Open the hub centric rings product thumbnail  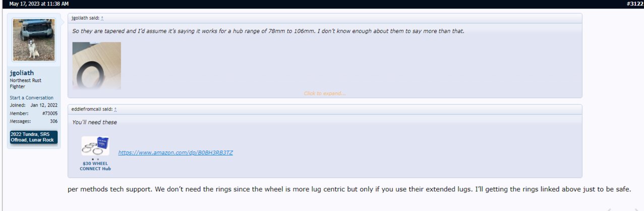(95, 146)
